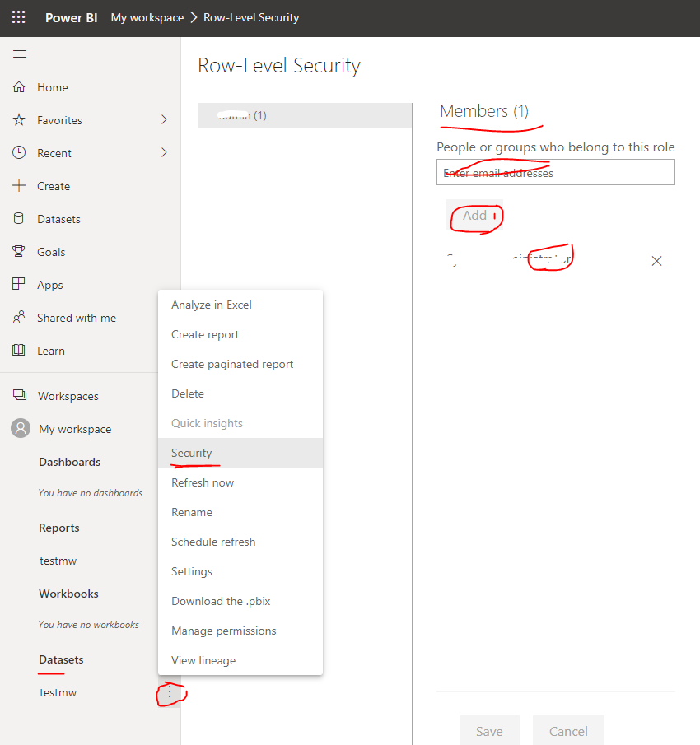
Task: Click the Create label in sidebar
Action: pos(54,186)
